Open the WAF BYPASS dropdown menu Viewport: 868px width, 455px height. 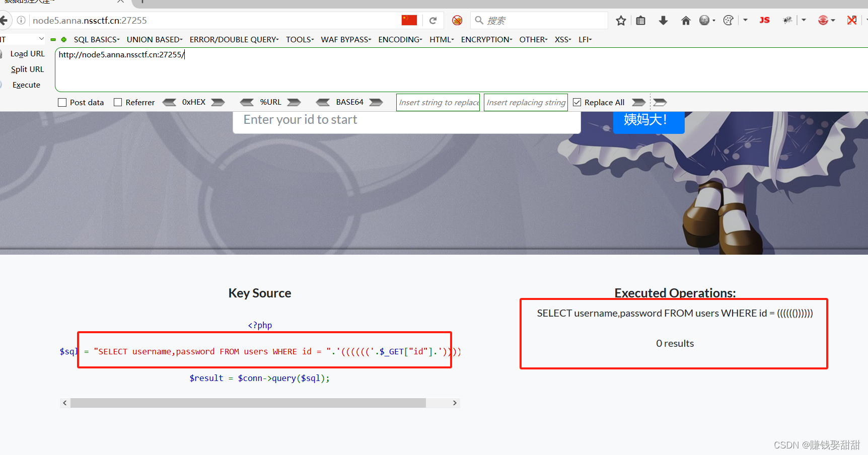point(346,39)
